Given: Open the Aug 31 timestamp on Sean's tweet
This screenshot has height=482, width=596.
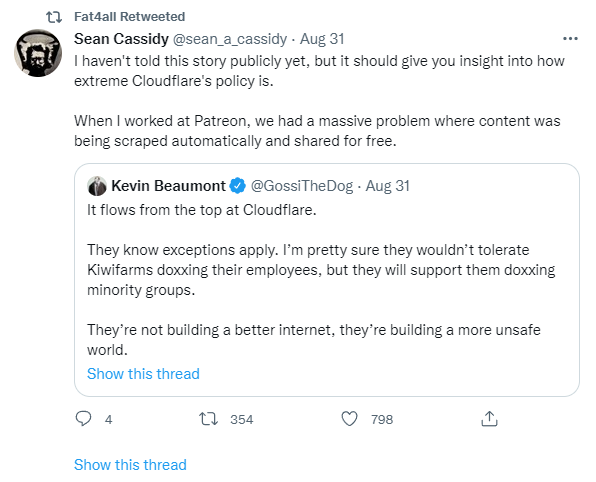Looking at the screenshot, I should coord(322,39).
